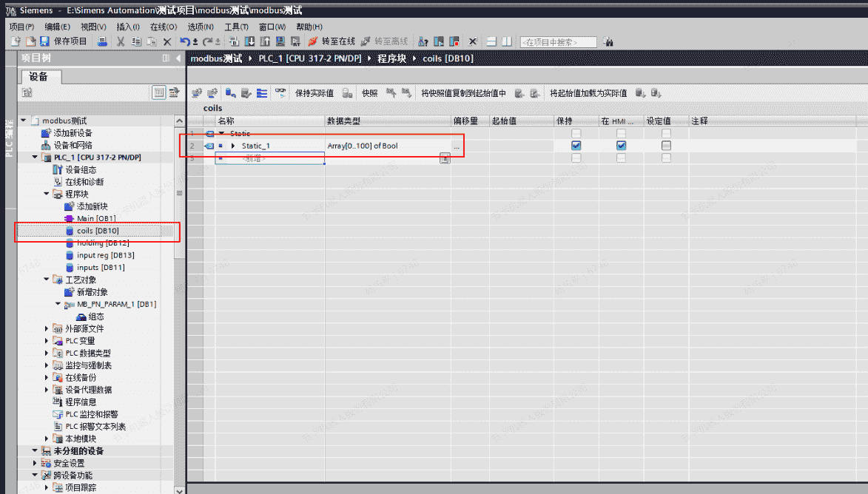Open the 工具(T) Tools menu
868x494 pixels.
click(x=236, y=27)
